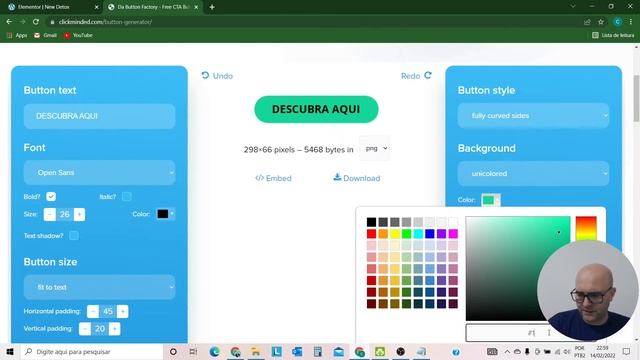Click the share page icon in the address bar

coord(587,22)
